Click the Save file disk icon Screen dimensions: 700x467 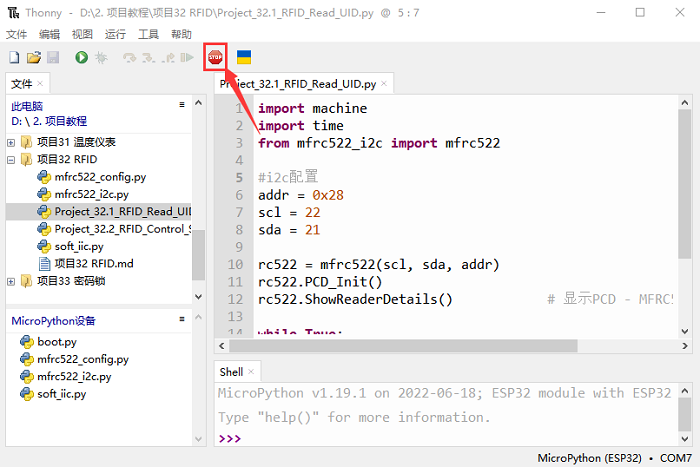pyautogui.click(x=52, y=58)
